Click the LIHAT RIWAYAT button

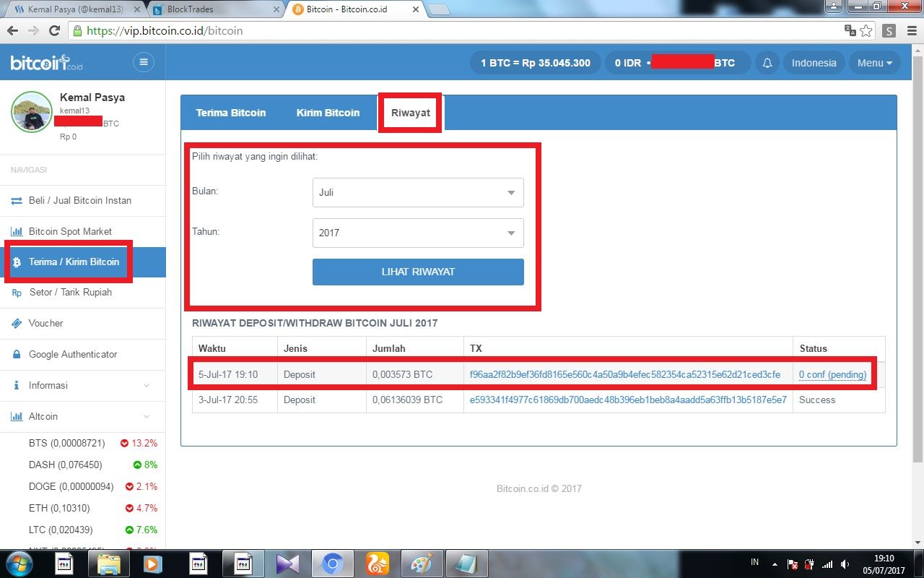click(418, 272)
